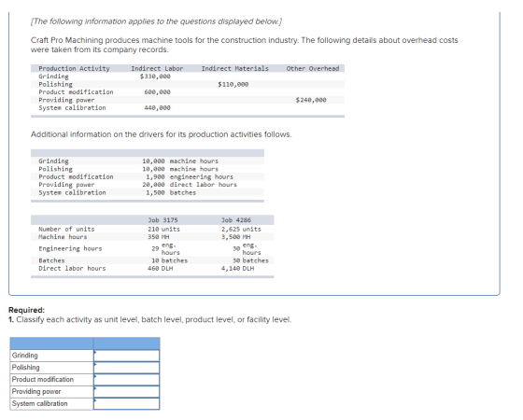Click the 460 DLH value
523x420 pixels.
(161, 269)
